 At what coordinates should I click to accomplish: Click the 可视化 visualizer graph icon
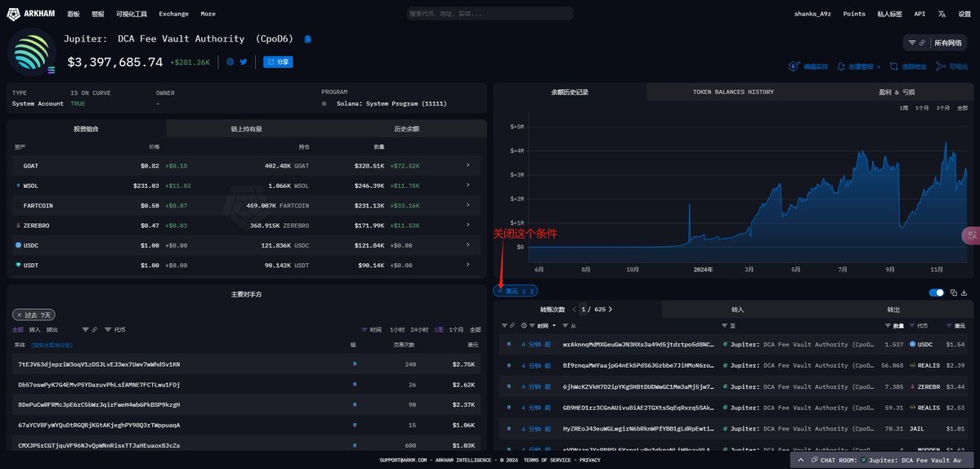click(941, 66)
